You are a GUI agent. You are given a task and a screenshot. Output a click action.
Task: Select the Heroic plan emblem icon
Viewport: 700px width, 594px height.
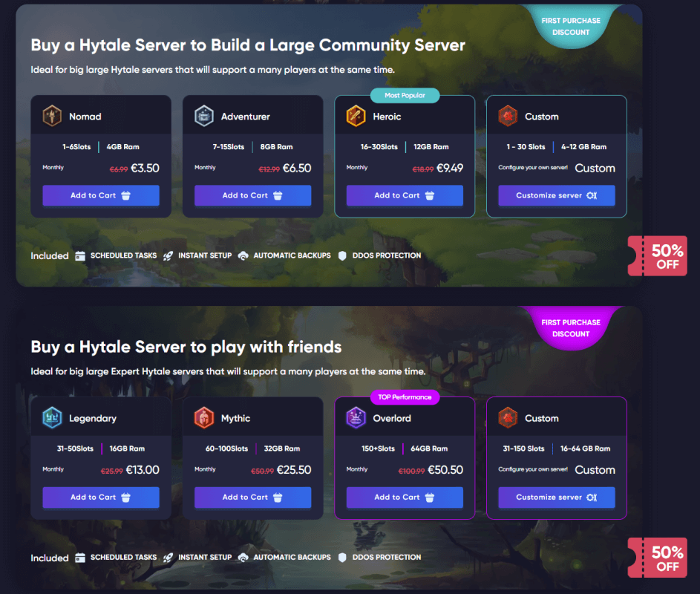point(354,116)
